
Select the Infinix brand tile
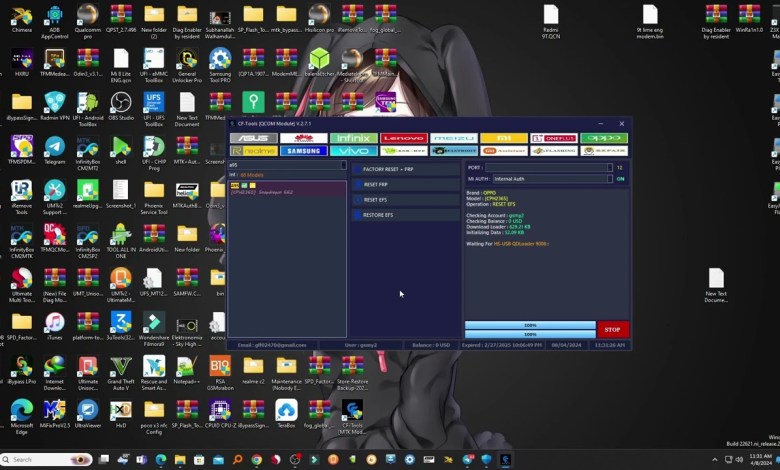(x=354, y=138)
